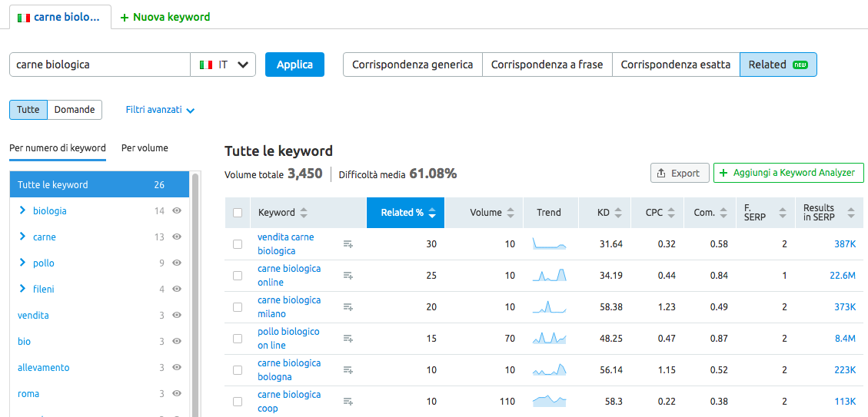Image resolution: width=868 pixels, height=417 pixels.
Task: Expand Filtri avanzati options
Action: click(x=160, y=110)
